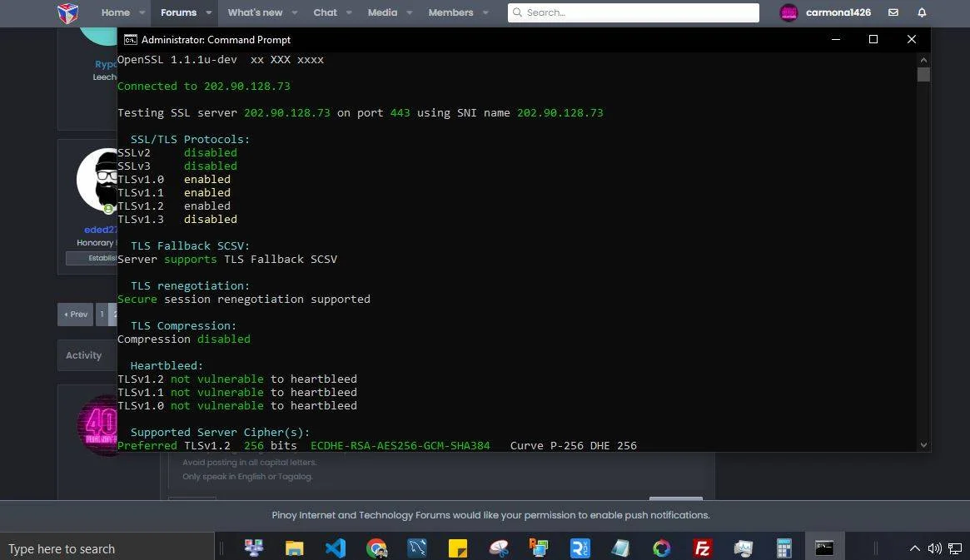Open the Chat nav item

click(325, 12)
